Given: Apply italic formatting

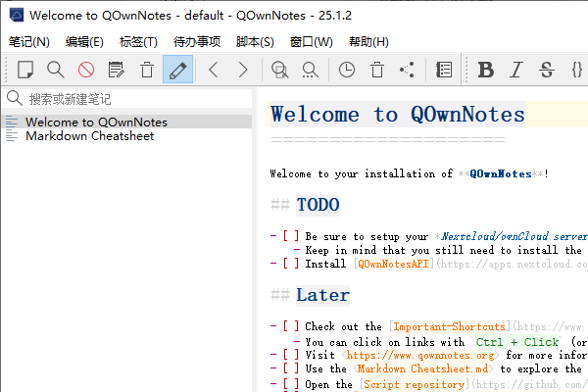Looking at the screenshot, I should coord(516,70).
